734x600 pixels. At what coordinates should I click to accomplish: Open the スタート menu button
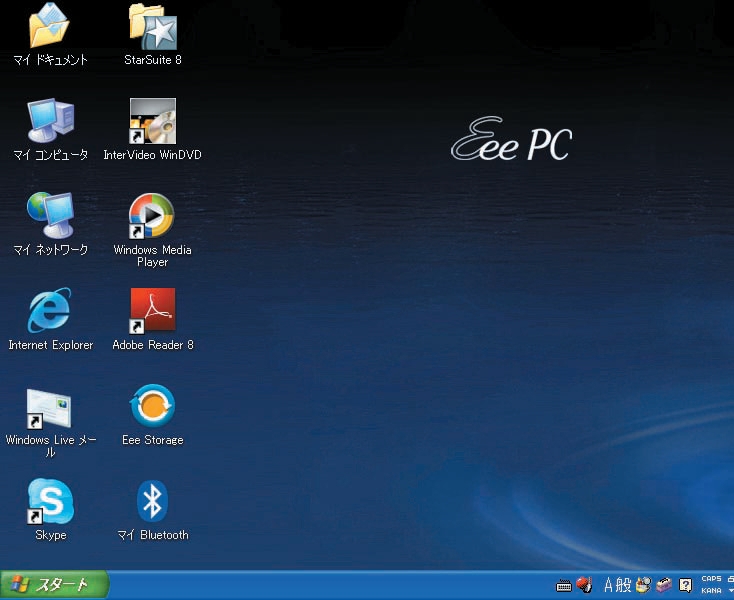point(55,585)
